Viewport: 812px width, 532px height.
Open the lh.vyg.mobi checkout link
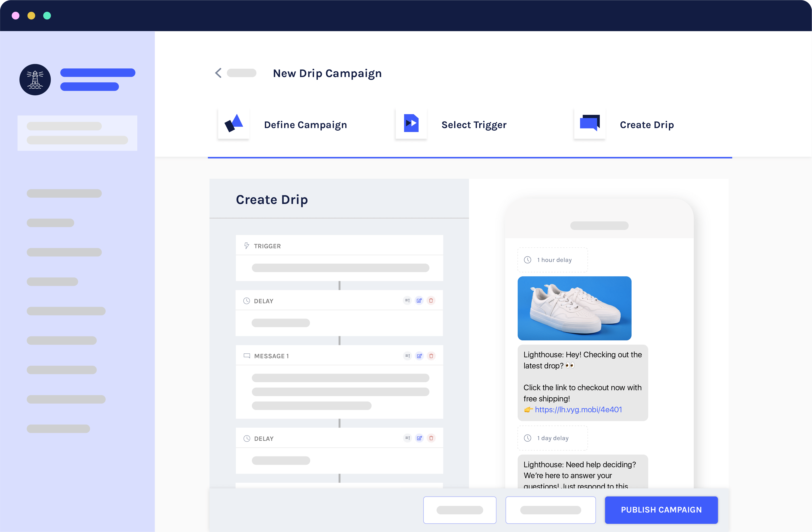coord(578,409)
